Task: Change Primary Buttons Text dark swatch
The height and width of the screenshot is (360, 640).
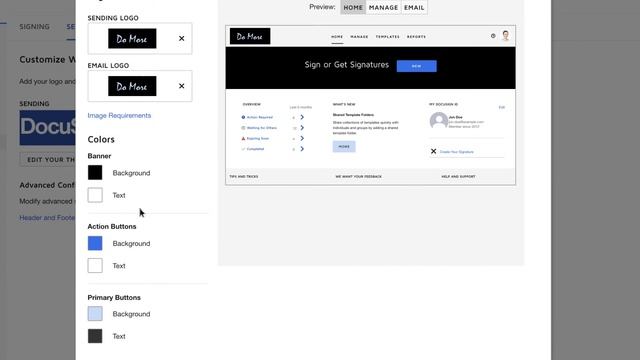Action: coord(95,336)
